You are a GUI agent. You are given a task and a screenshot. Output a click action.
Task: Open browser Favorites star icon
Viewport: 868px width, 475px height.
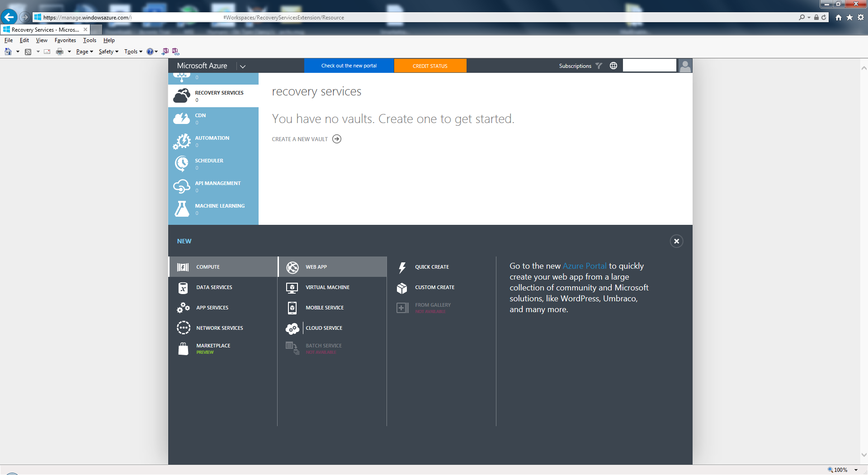849,17
